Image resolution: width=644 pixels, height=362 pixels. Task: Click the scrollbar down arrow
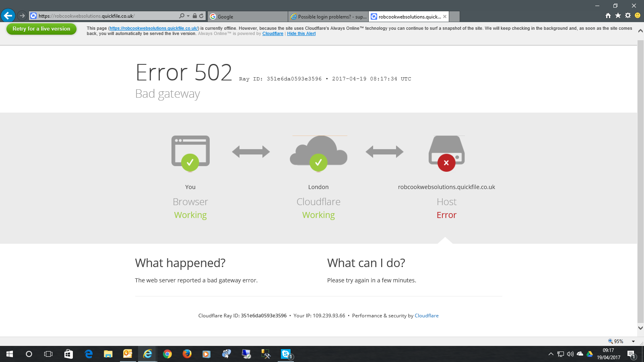640,328
